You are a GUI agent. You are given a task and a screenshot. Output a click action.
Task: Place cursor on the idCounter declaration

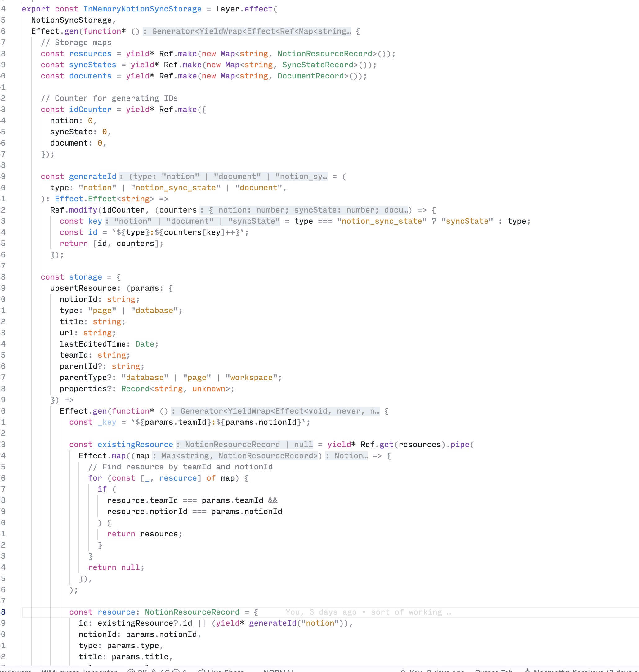pyautogui.click(x=90, y=109)
